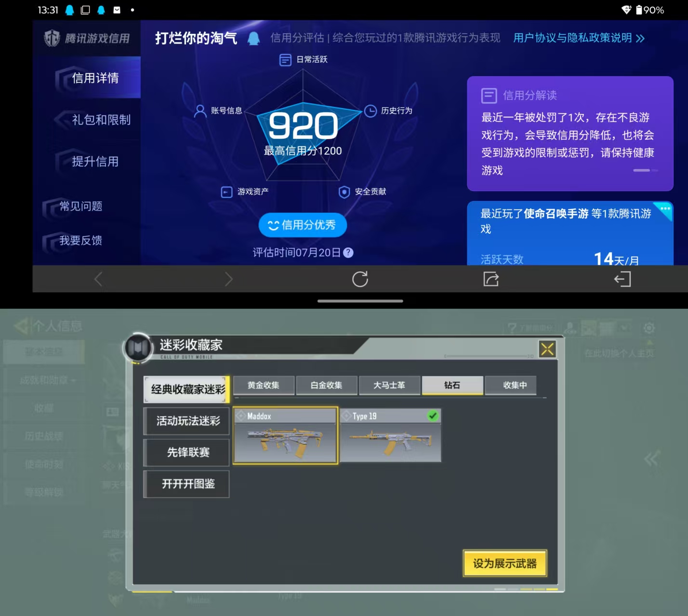Tap the 使命召唤手游 recent game text

click(556, 213)
